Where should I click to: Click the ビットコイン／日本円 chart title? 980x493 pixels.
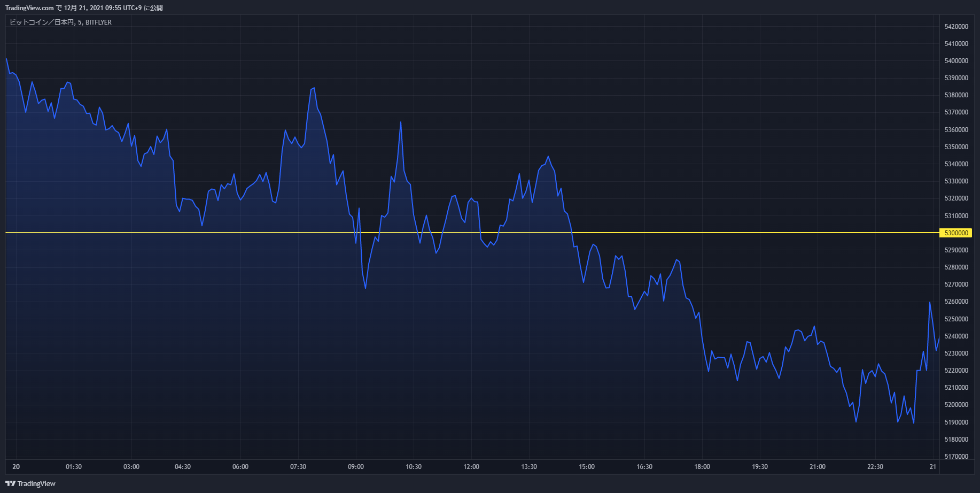point(60,22)
